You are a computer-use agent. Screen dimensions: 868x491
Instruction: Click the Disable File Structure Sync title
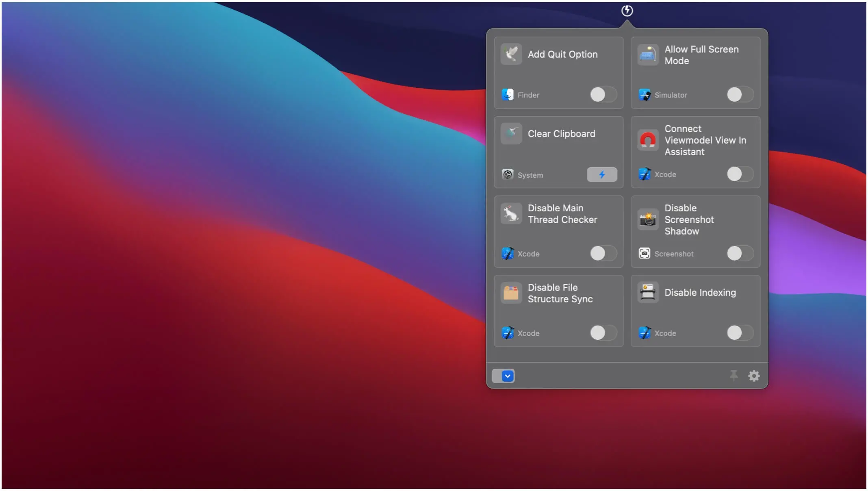[x=560, y=293]
